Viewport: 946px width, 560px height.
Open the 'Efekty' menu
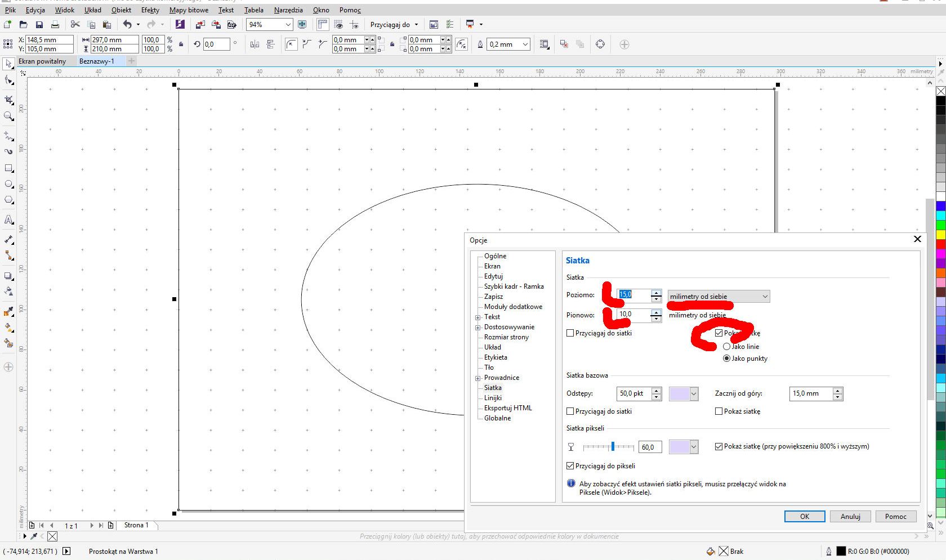(150, 10)
